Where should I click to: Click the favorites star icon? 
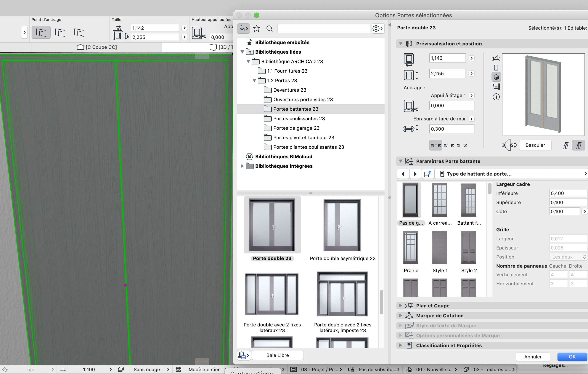point(256,29)
